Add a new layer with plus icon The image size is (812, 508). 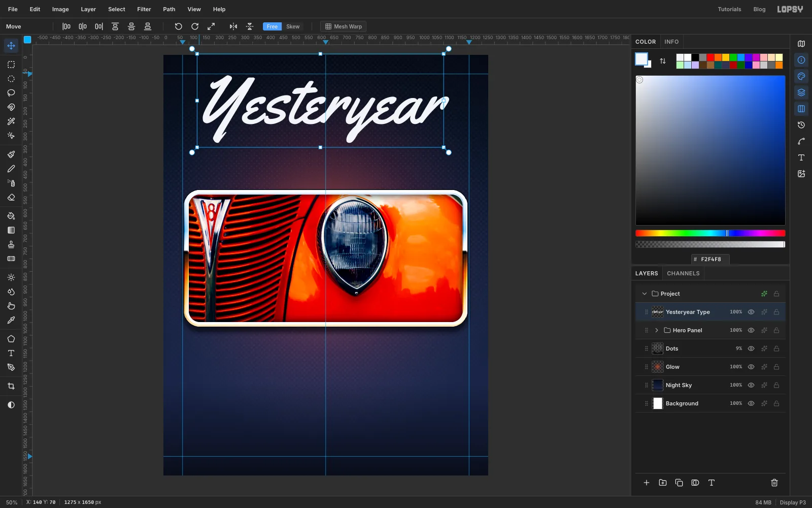pyautogui.click(x=647, y=483)
